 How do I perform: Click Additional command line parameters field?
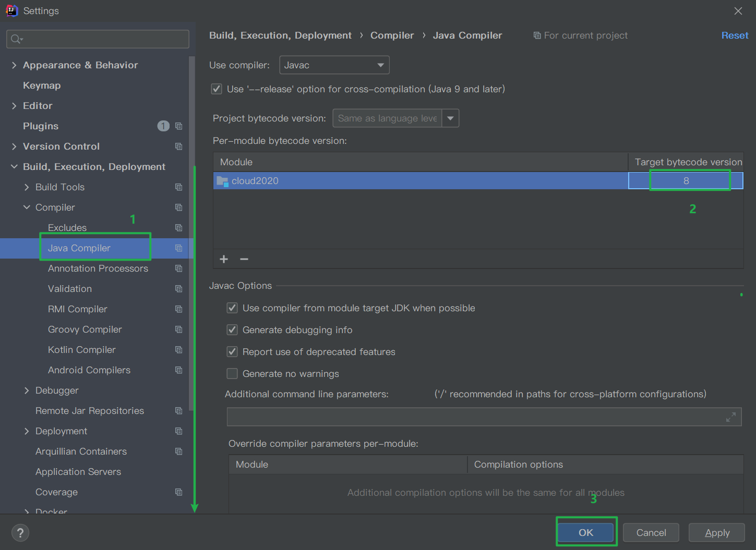pos(484,417)
